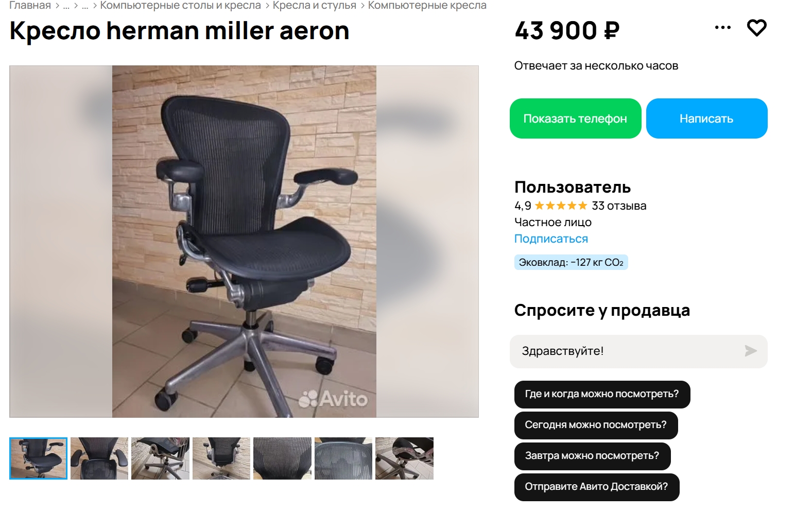Click the seller's star rating
Viewport: 812px width, 511px height.
pos(561,206)
